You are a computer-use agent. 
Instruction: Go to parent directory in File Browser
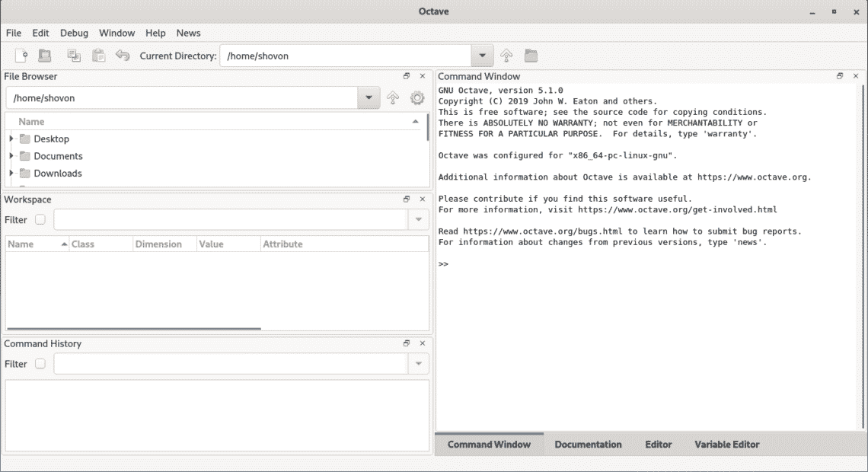tap(392, 98)
